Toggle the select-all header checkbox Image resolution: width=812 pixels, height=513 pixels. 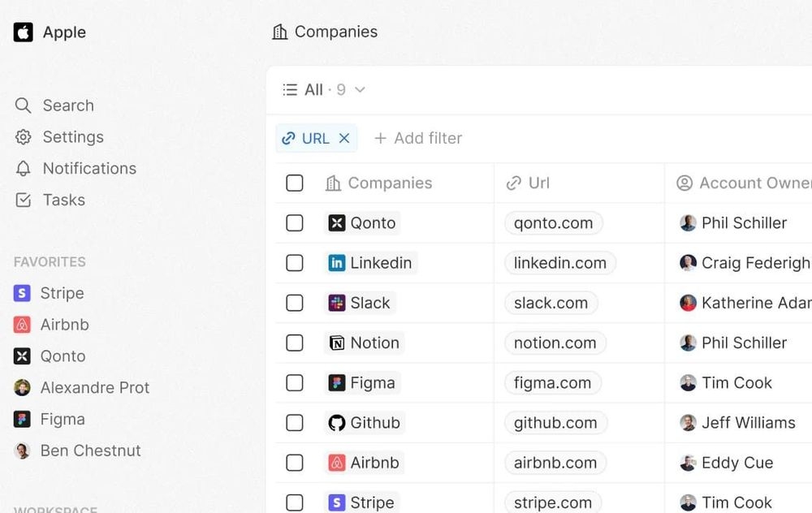point(295,183)
